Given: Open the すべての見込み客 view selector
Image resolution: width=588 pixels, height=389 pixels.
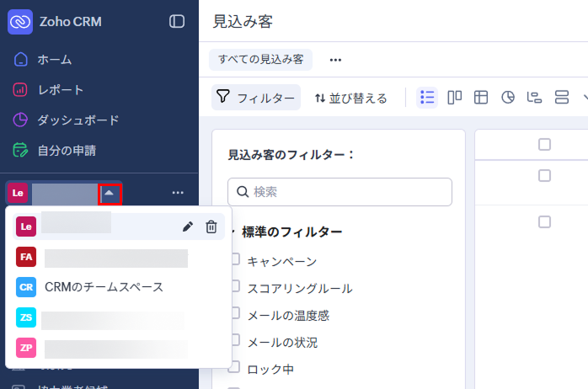Looking at the screenshot, I should 260,60.
